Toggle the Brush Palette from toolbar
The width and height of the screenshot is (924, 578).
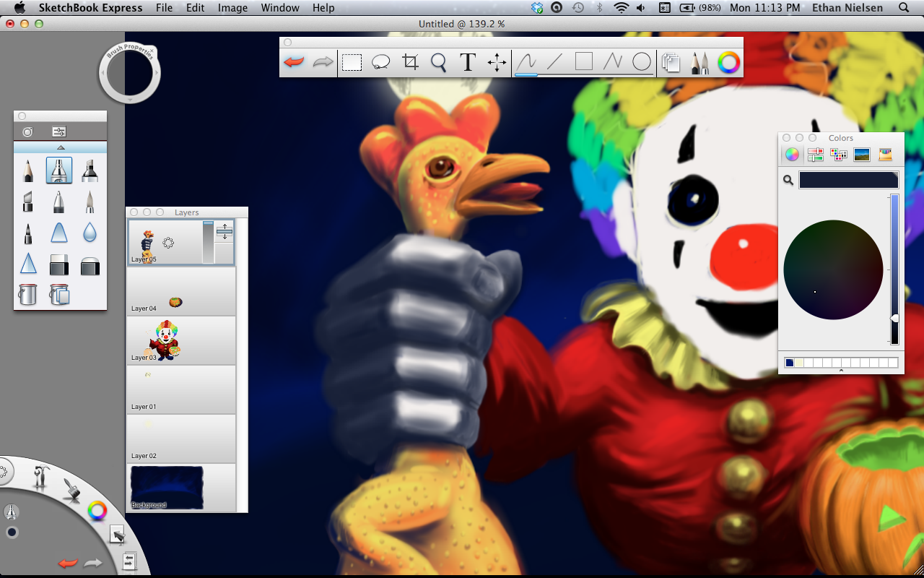(700, 63)
